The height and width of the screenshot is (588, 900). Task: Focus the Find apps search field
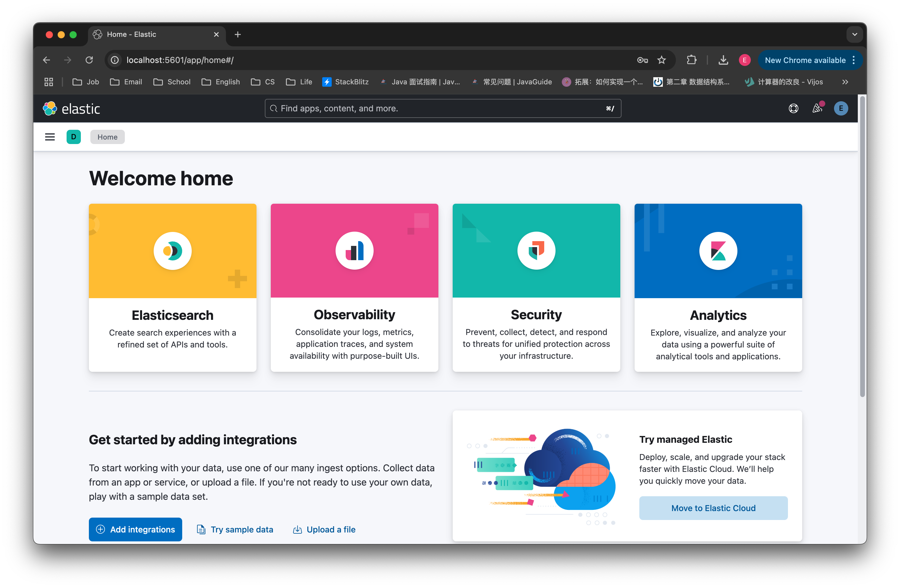point(443,109)
